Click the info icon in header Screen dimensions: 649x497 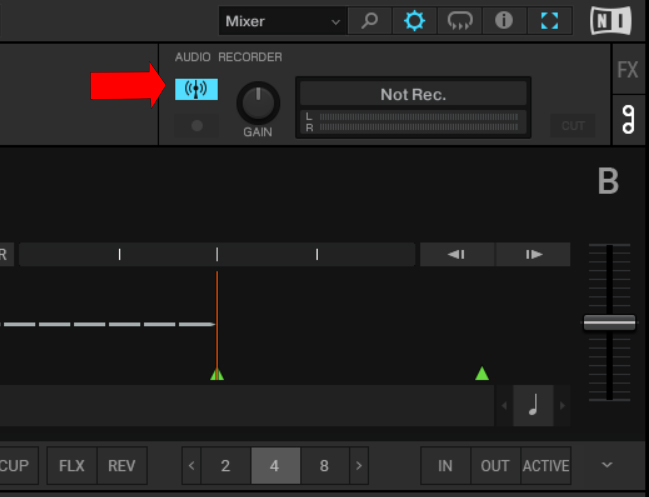tap(504, 21)
